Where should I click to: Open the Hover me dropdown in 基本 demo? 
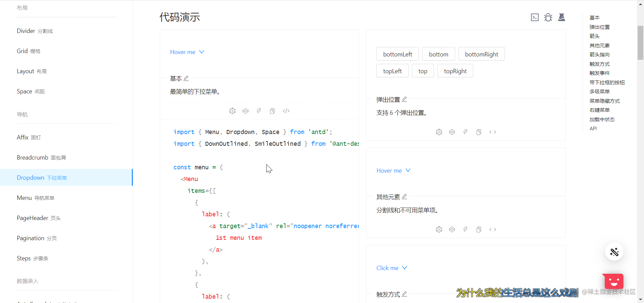187,52
